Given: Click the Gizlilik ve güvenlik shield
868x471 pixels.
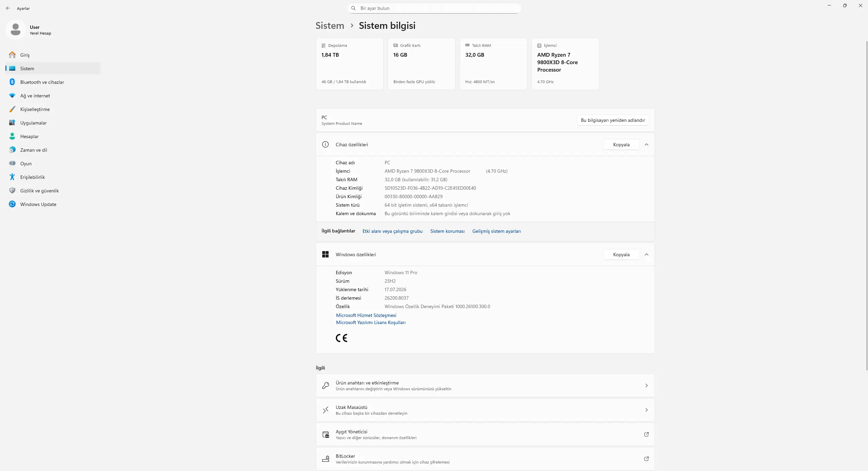Looking at the screenshot, I should [12, 191].
